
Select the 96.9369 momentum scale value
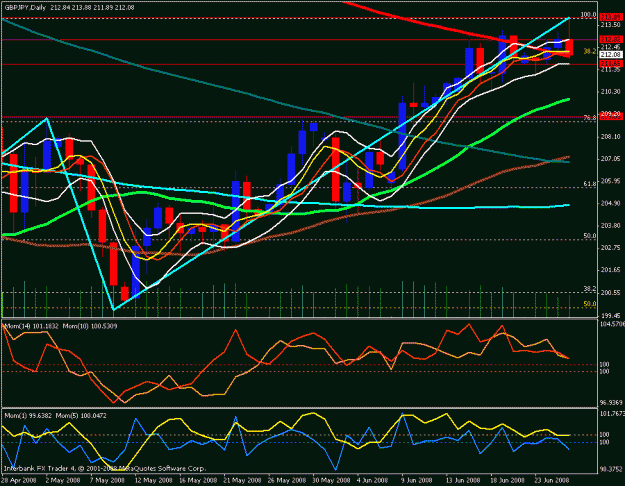tap(612, 403)
